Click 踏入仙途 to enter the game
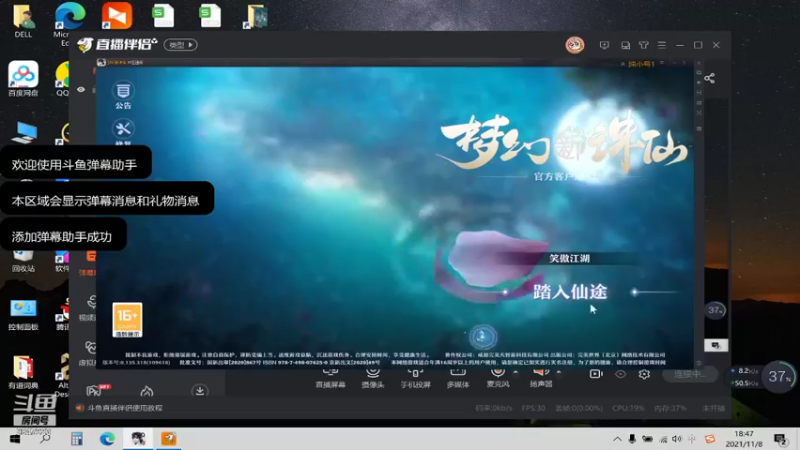The image size is (800, 450). (570, 292)
